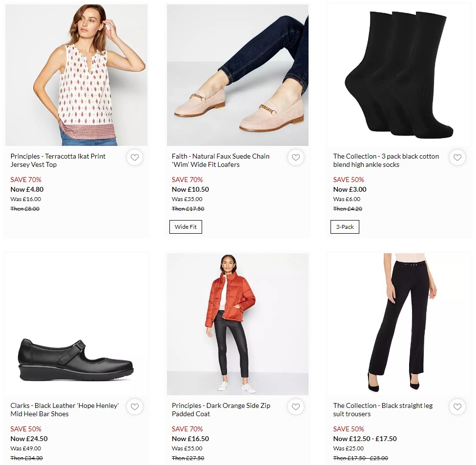The image size is (476, 465).
Task: Add the Terracotta Ikat vest top to wishlist
Action: 135,158
